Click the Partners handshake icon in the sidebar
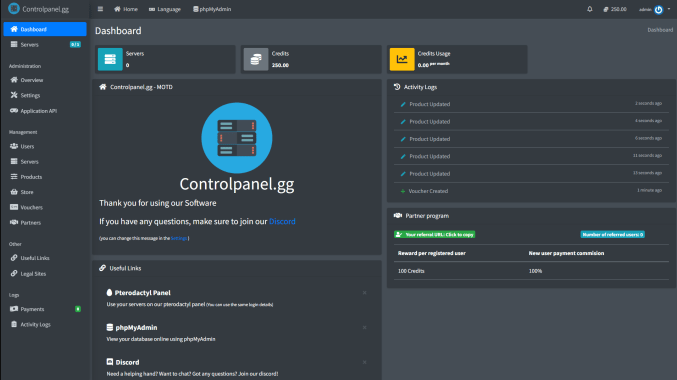 click(14, 222)
